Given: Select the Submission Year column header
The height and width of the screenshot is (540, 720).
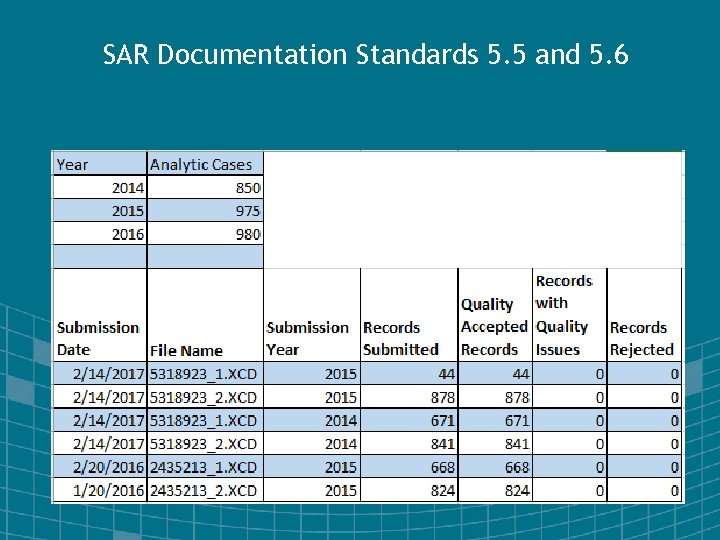Looking at the screenshot, I should click(x=312, y=315).
